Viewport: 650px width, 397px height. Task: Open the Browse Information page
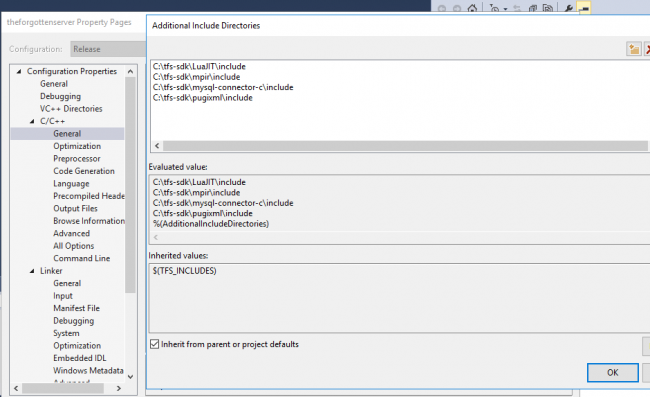[89, 220]
